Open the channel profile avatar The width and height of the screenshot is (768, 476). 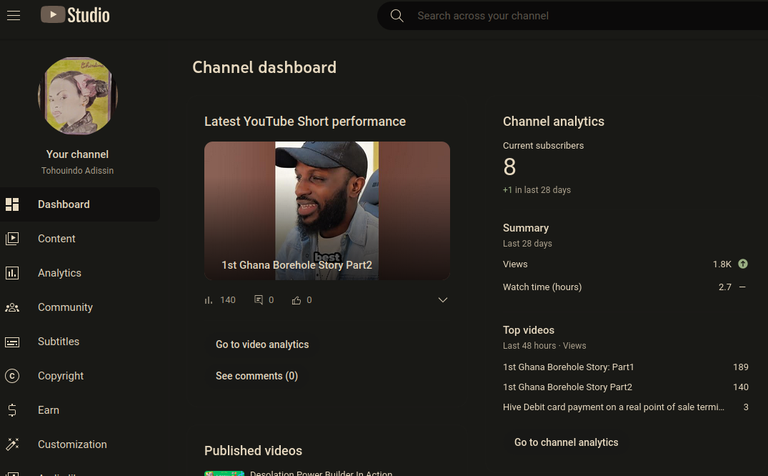[x=77, y=95]
